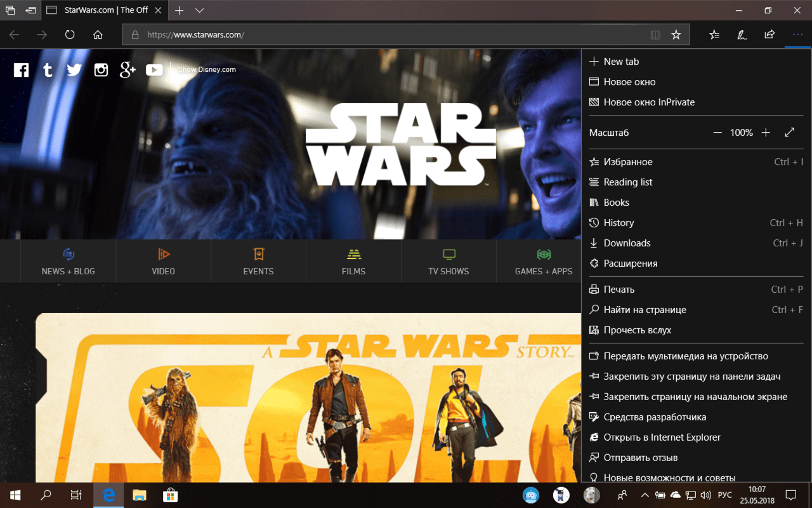Add page to favorites using the star icon

pyautogui.click(x=676, y=35)
